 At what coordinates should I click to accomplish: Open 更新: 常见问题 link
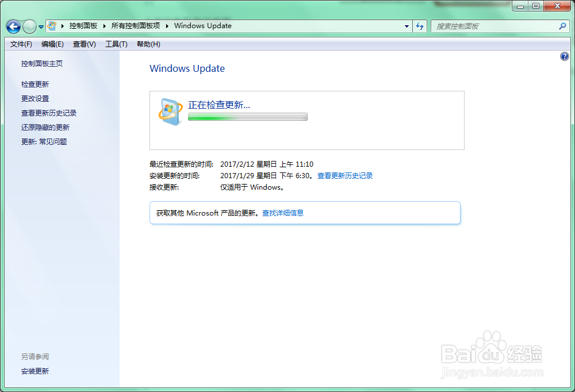[44, 141]
